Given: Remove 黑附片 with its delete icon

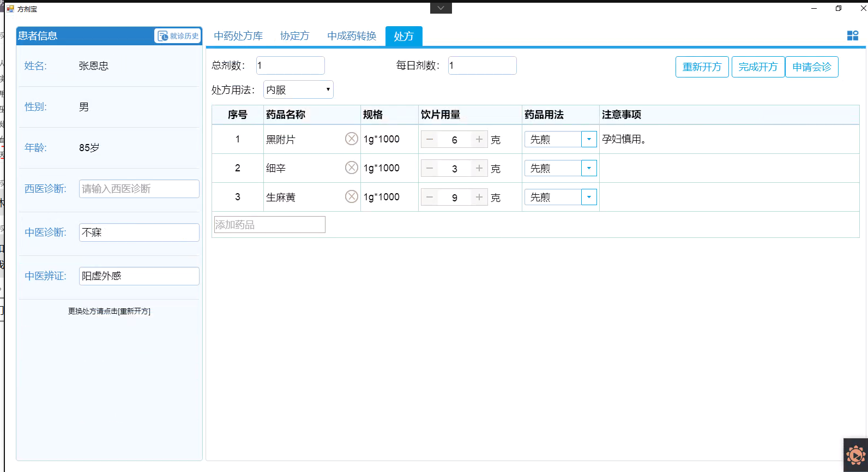Looking at the screenshot, I should pos(352,139).
